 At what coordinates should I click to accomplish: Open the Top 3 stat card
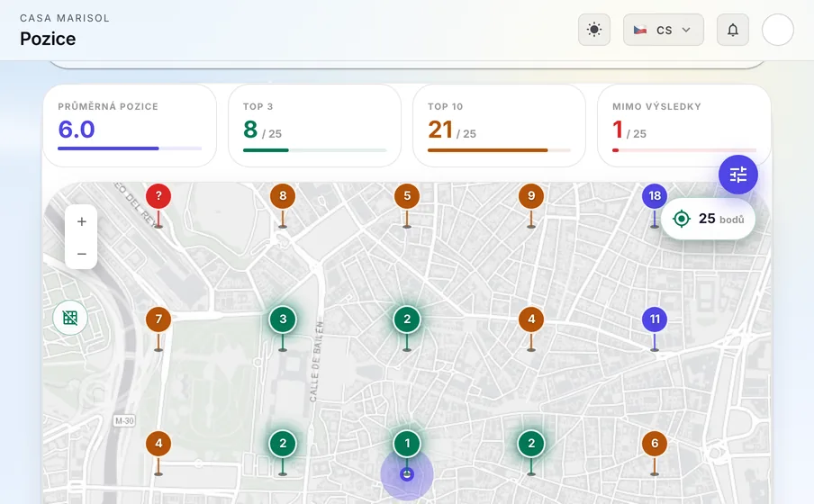(x=314, y=126)
